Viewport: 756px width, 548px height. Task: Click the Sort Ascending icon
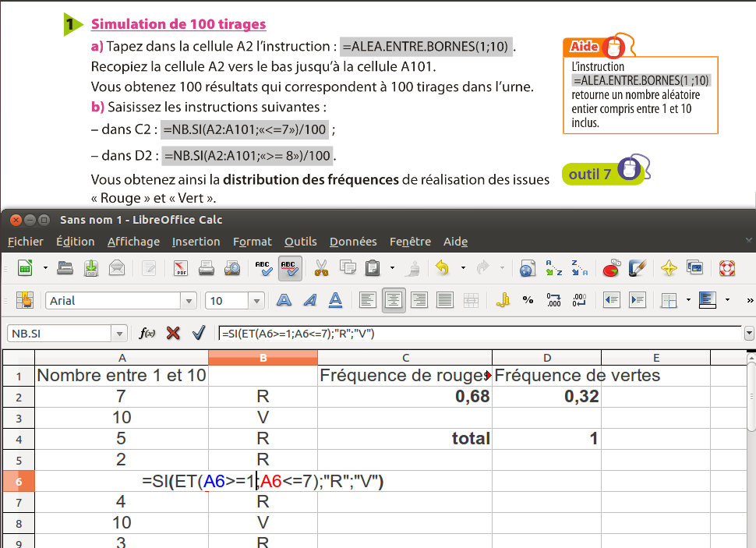[554, 269]
